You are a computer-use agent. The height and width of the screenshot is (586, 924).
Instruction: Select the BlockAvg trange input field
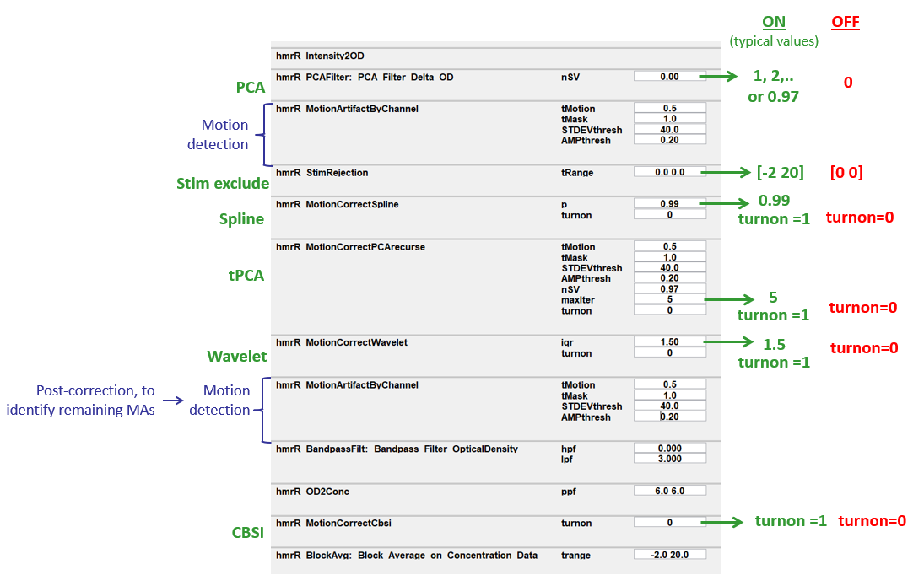[669, 555]
